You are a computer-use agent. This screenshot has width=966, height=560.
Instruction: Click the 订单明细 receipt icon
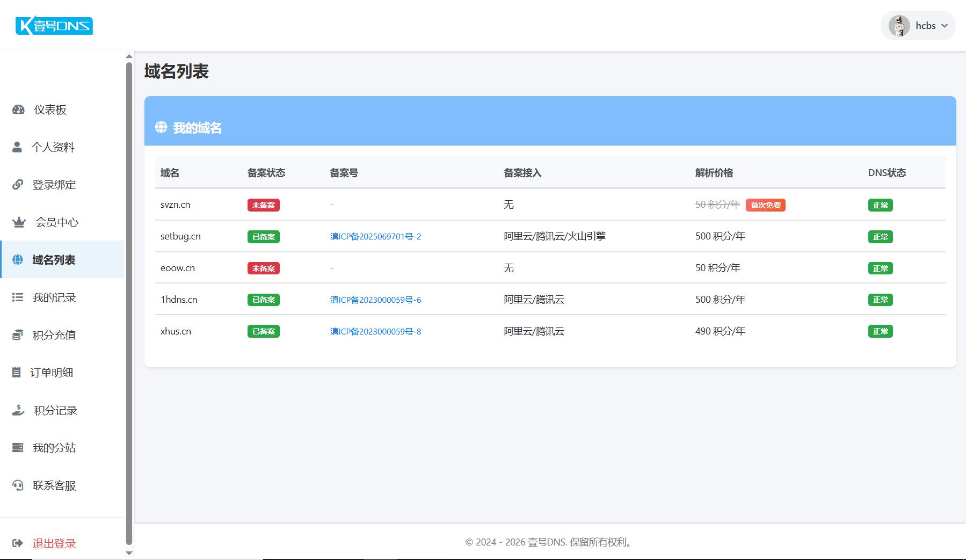pyautogui.click(x=17, y=373)
